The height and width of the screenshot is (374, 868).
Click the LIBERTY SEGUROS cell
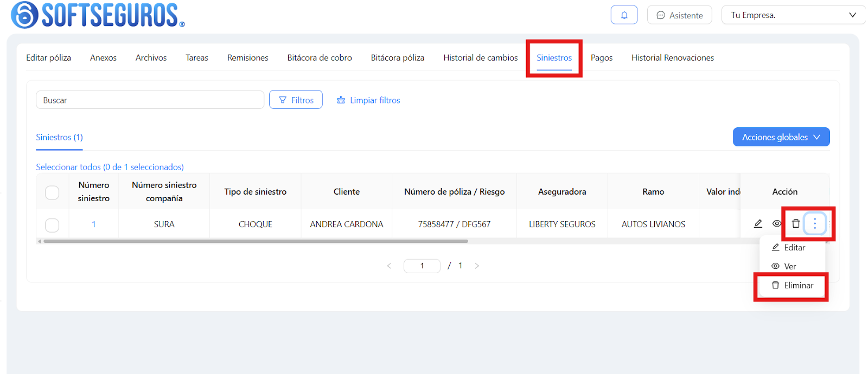point(562,224)
